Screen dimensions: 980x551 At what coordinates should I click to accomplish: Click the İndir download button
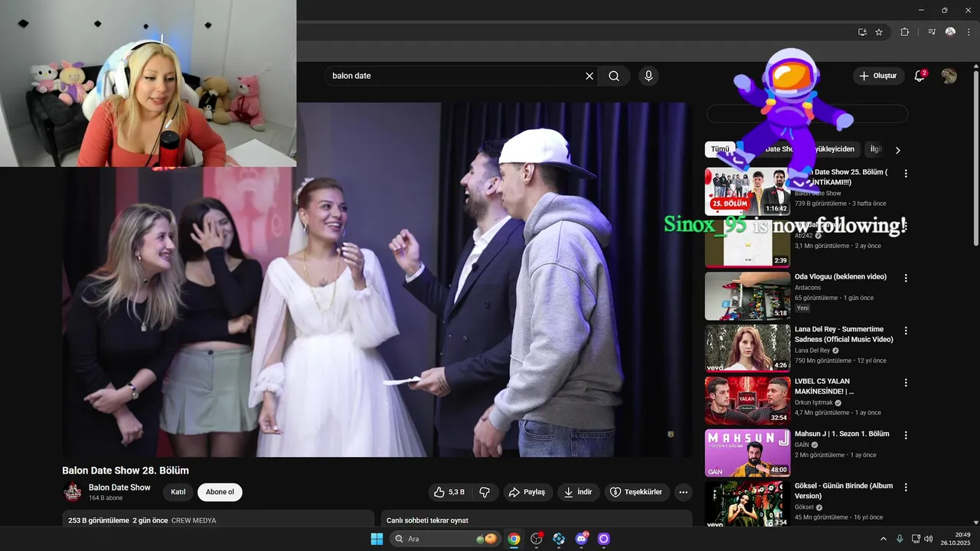click(578, 492)
